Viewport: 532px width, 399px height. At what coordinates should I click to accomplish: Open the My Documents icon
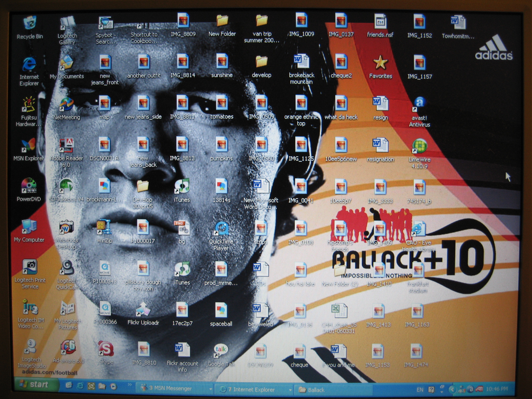(x=67, y=63)
